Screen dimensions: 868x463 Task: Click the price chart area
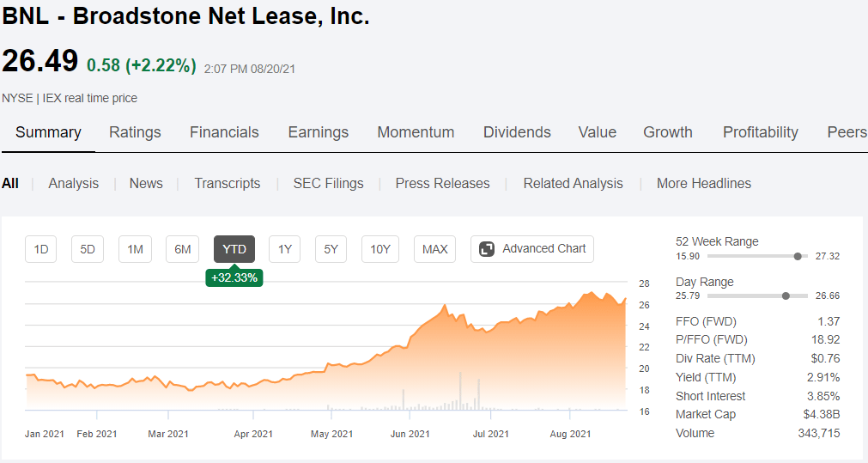coord(326,346)
